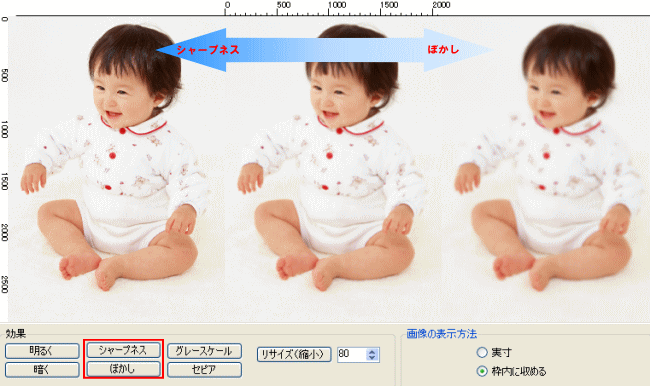Image resolution: width=650 pixels, height=386 pixels.
Task: Select the 枠内に収める display option
Action: point(482,371)
